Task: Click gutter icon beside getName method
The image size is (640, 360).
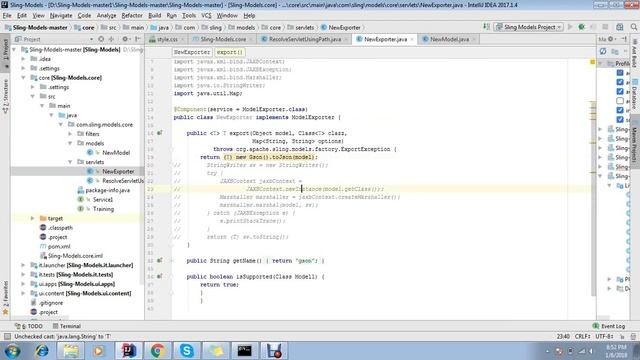Action: click(160, 260)
